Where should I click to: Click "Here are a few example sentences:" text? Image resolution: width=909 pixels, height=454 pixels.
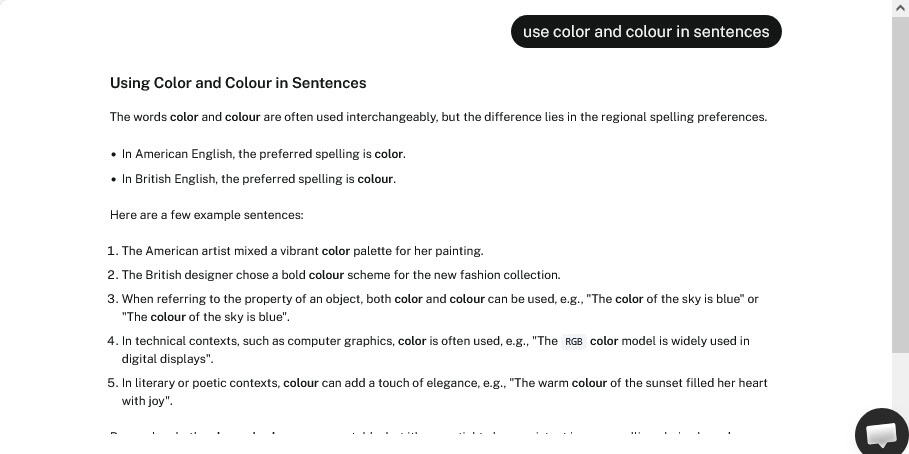206,215
